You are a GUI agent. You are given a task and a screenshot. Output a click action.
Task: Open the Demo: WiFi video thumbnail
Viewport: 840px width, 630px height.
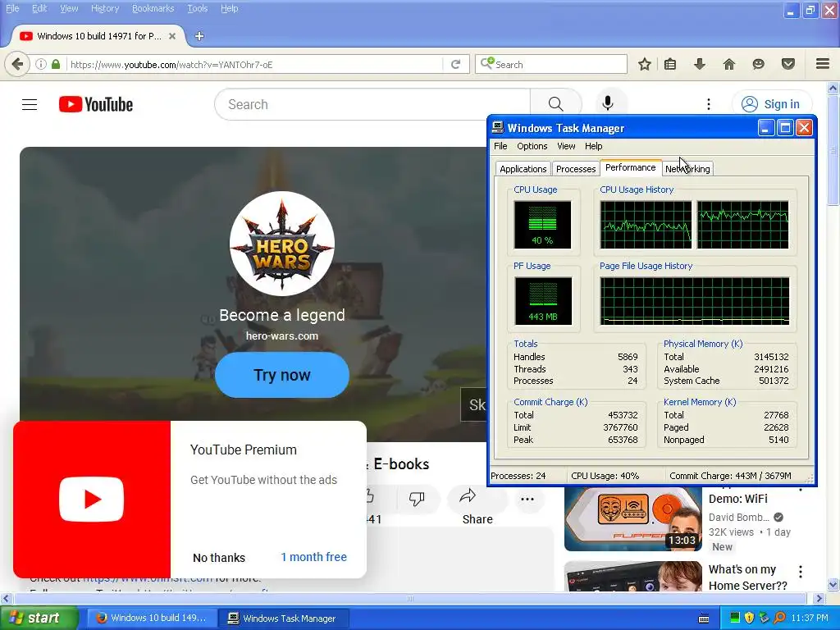click(632, 518)
